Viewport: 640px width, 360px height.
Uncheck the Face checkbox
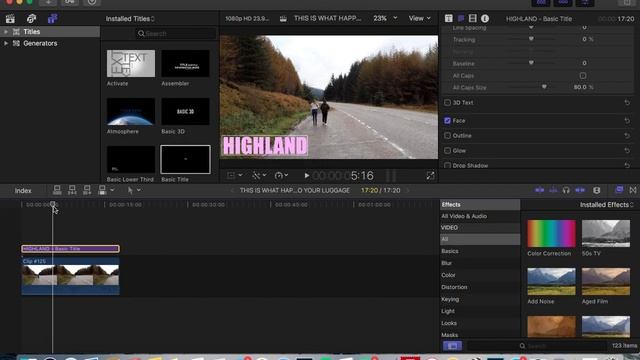coord(447,120)
